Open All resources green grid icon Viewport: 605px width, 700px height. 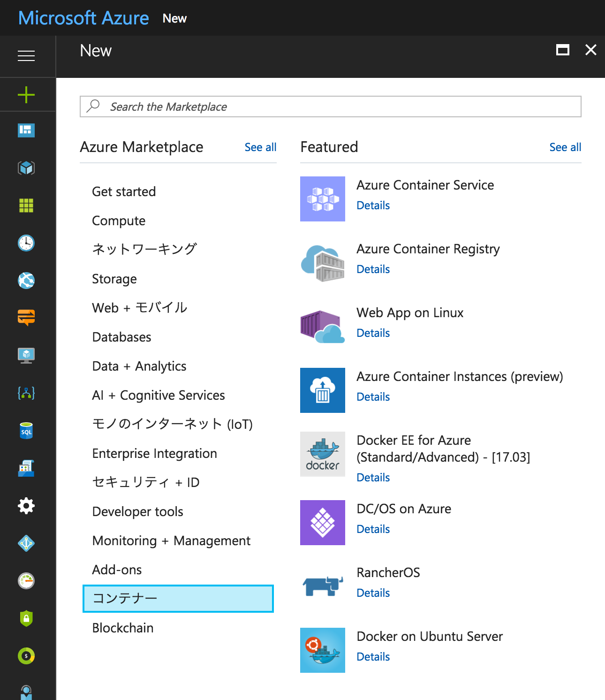pos(26,205)
